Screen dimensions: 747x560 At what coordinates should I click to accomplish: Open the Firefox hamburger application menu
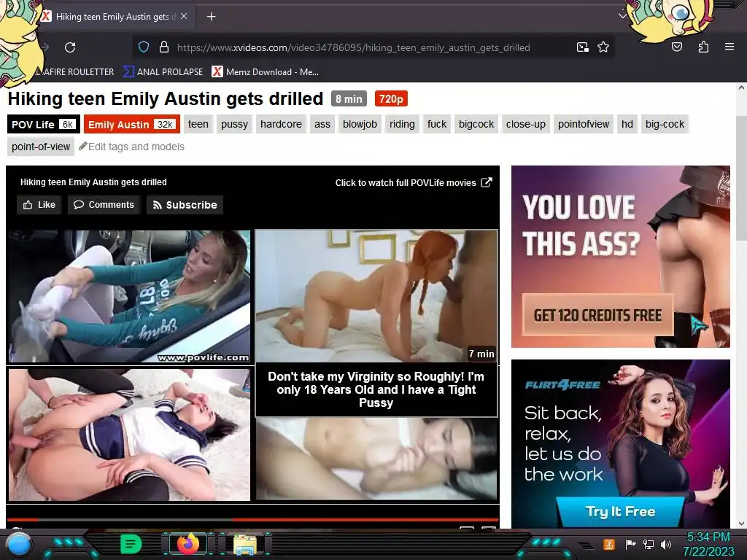point(729,47)
